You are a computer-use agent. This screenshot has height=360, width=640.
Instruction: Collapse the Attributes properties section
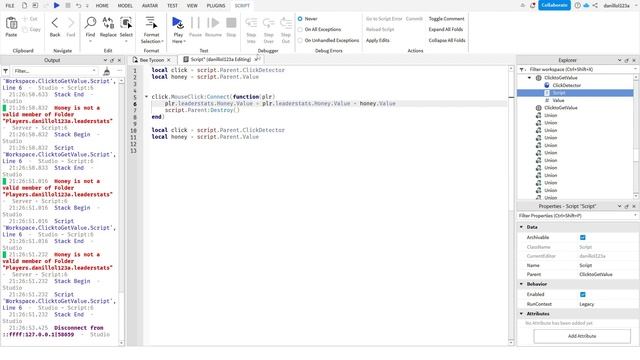pyautogui.click(x=521, y=313)
